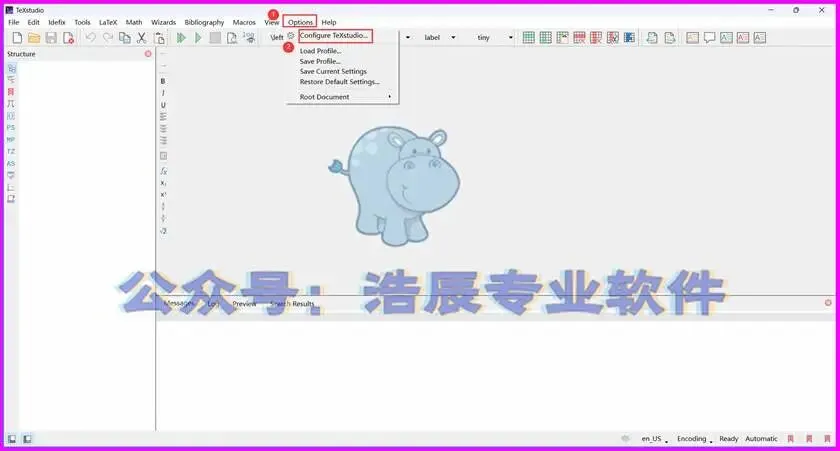This screenshot has width=840, height=451.
Task: Apply bold using the B icon
Action: tap(163, 81)
